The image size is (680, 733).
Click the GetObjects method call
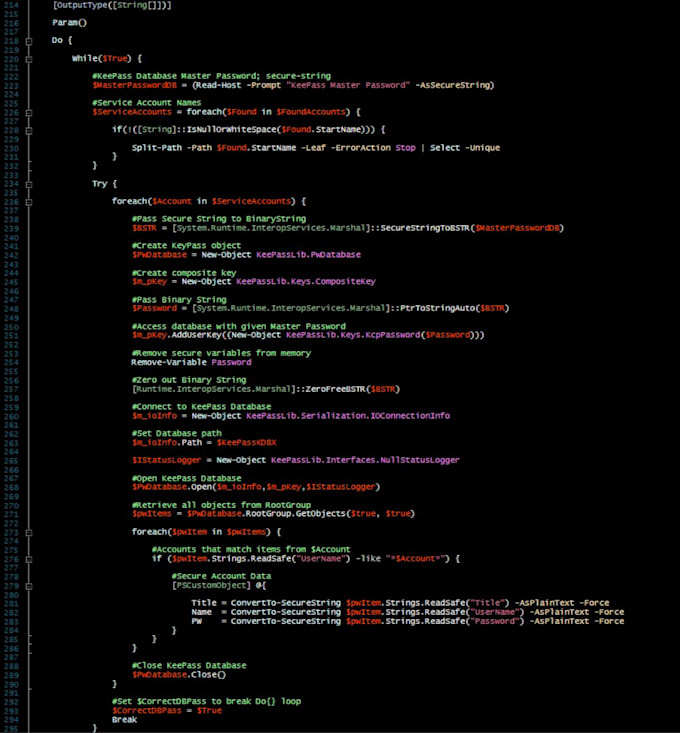(x=323, y=514)
